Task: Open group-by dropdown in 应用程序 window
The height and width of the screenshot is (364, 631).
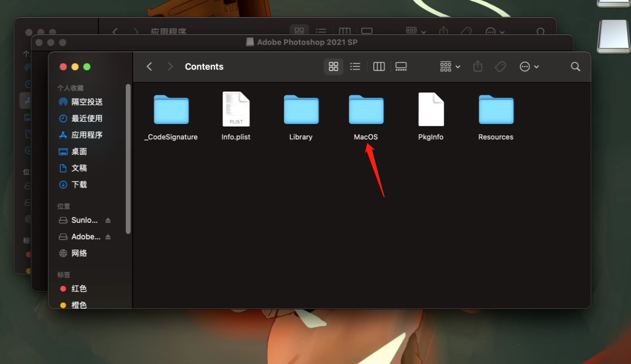Action: (x=416, y=31)
